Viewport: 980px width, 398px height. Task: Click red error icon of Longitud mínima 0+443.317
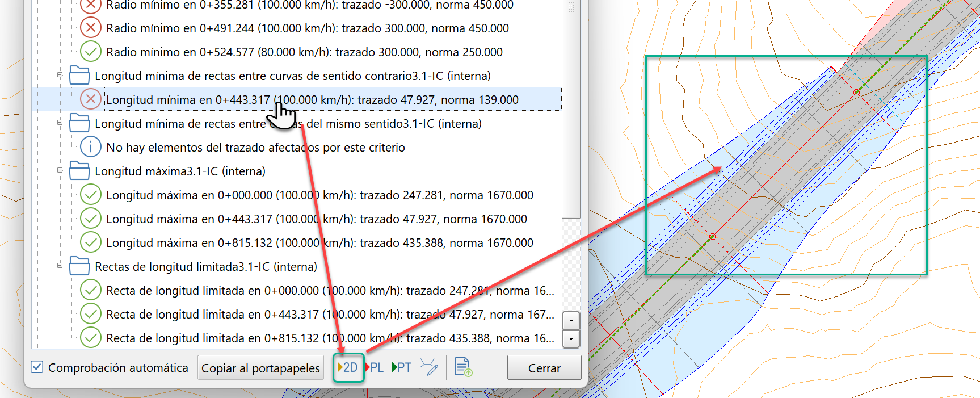(x=90, y=99)
